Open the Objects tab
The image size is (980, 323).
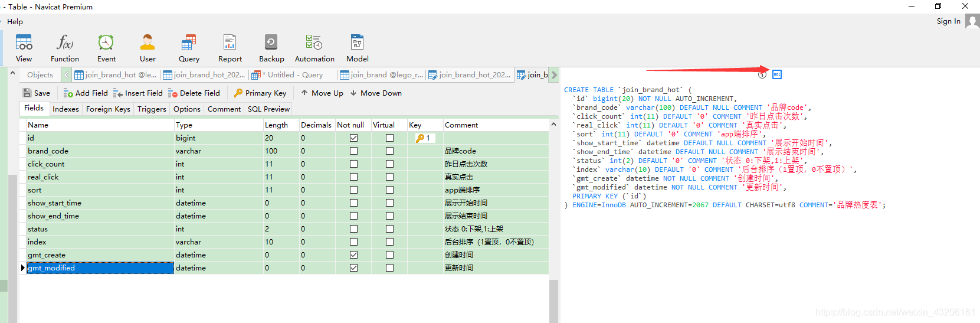(40, 75)
